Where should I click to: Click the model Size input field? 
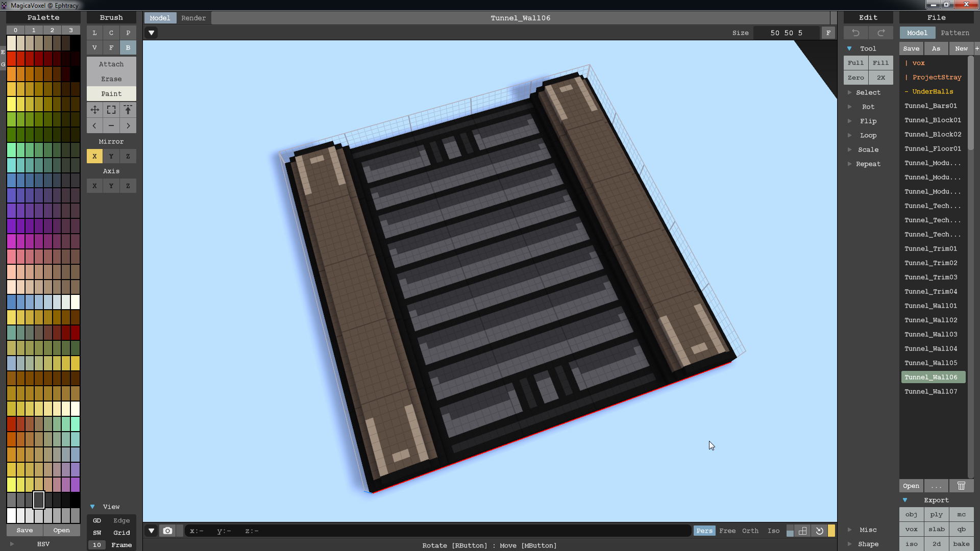(x=786, y=33)
